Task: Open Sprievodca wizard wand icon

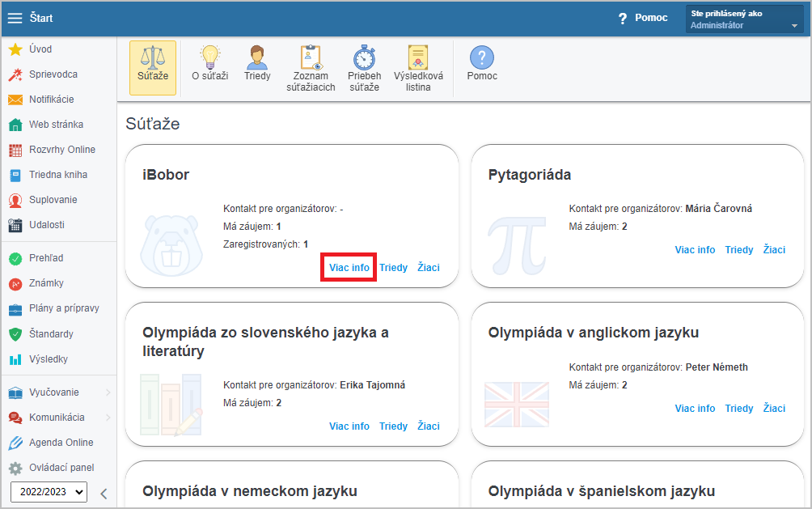Action: coord(15,74)
